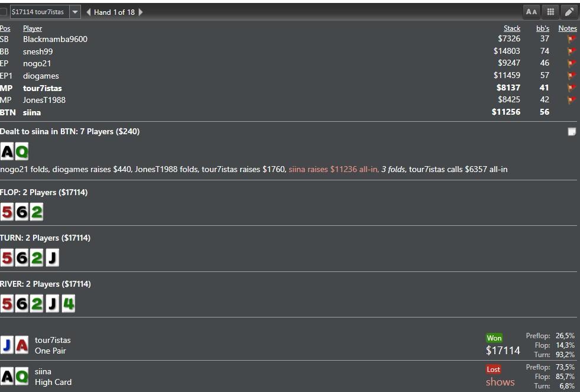Screen dimensions: 580x392
Task: Click the Notes column header
Action: [x=567, y=28]
